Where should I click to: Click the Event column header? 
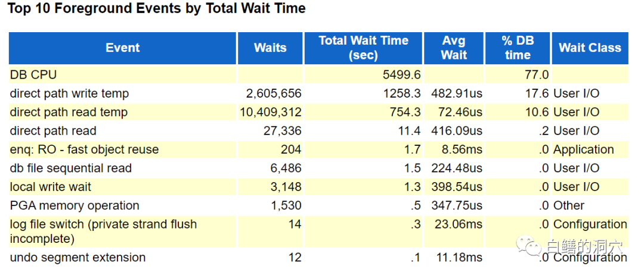coord(123,48)
